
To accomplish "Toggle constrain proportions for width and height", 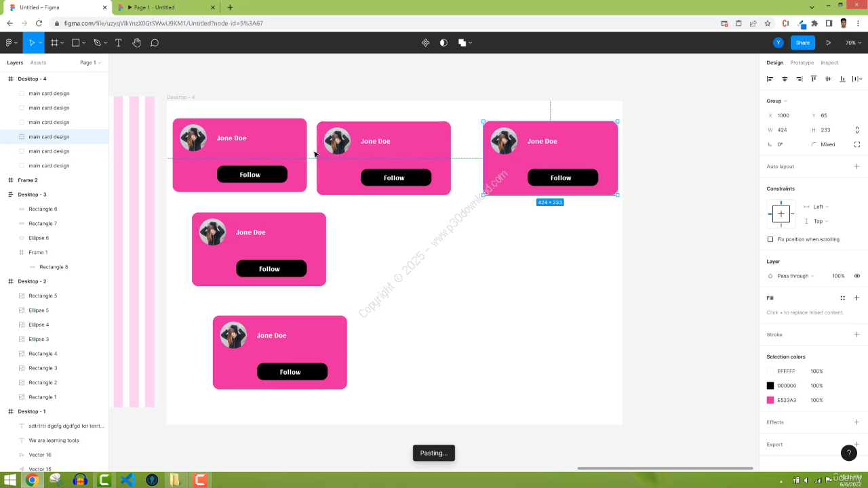I will click(x=857, y=129).
